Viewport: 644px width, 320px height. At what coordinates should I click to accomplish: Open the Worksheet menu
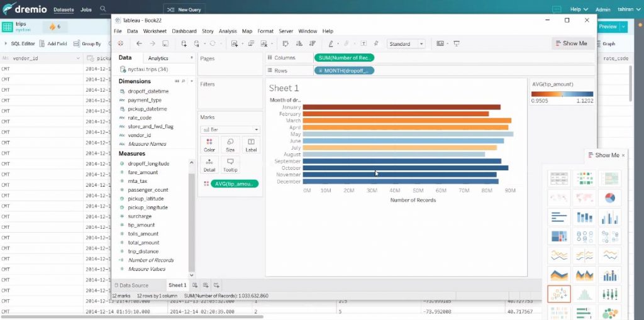pos(155,31)
